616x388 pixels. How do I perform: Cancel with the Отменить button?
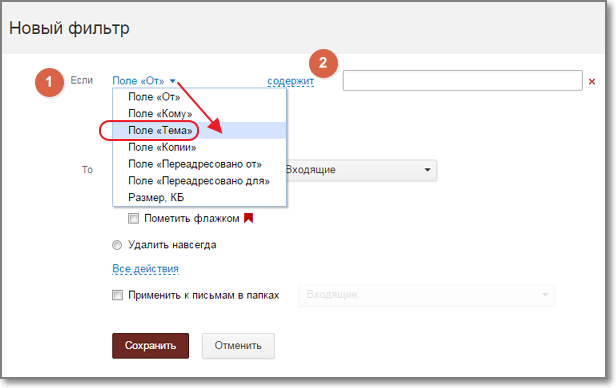click(238, 346)
